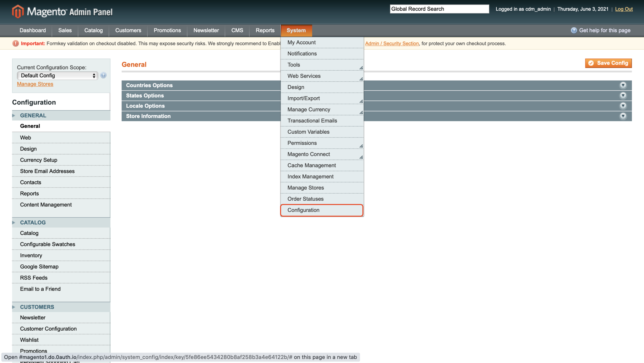644x363 pixels.
Task: Open Google Sitemap configuration
Action: pos(61,267)
